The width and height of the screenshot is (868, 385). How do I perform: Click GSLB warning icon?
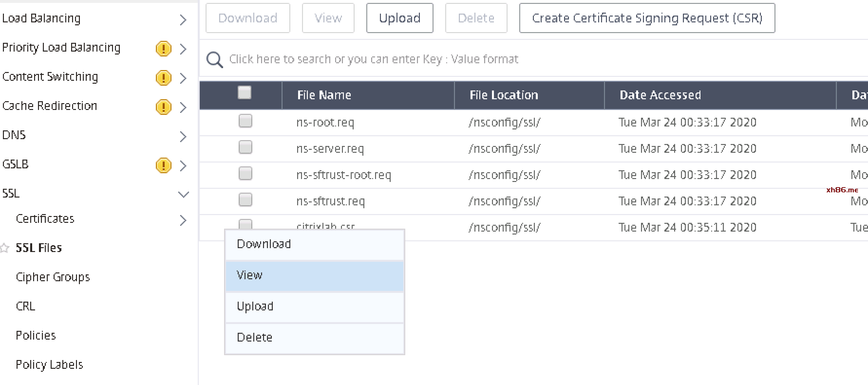[x=163, y=165]
